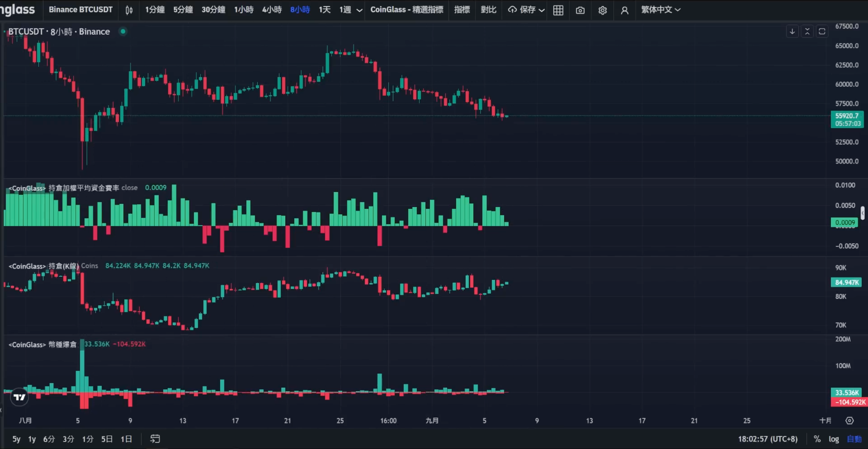
Task: Set date range to 1分
Action: pyautogui.click(x=88, y=439)
